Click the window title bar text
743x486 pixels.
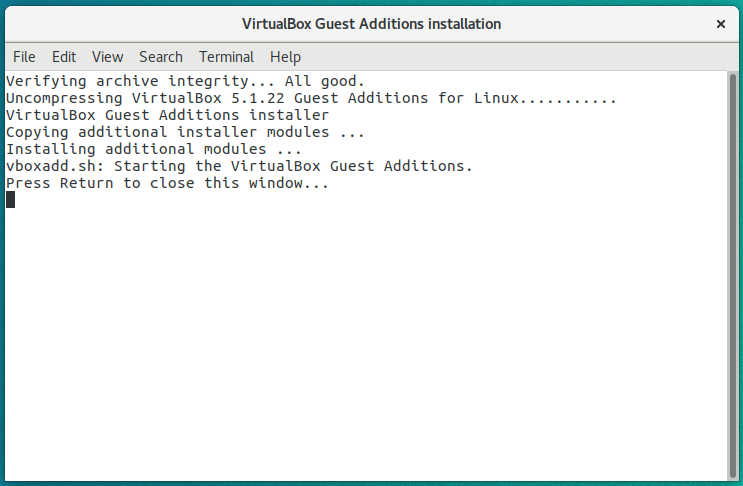[x=371, y=23]
